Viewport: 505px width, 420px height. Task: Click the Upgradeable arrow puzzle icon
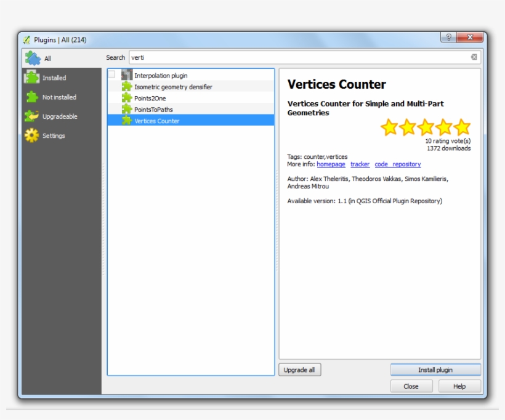[31, 116]
